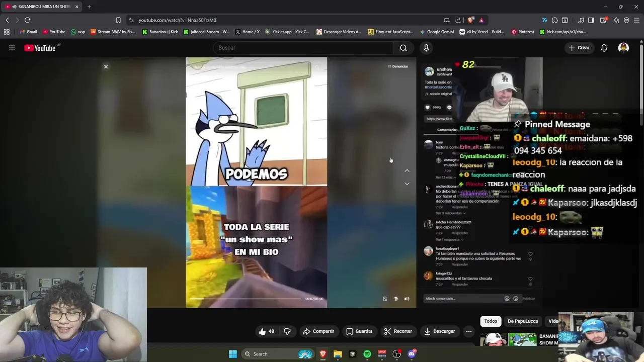The image size is (644, 362).
Task: Open the more actions three-dot menu
Action: coord(468,331)
